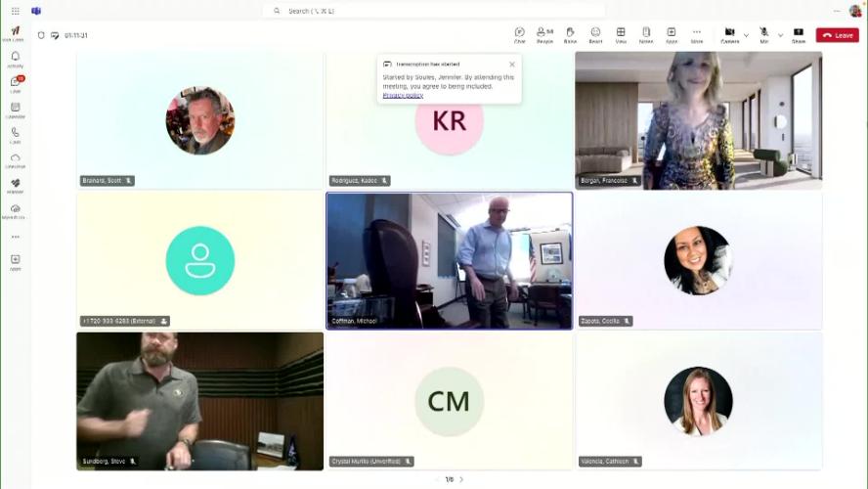
Task: Open Activity in the left sidebar
Action: point(16,59)
